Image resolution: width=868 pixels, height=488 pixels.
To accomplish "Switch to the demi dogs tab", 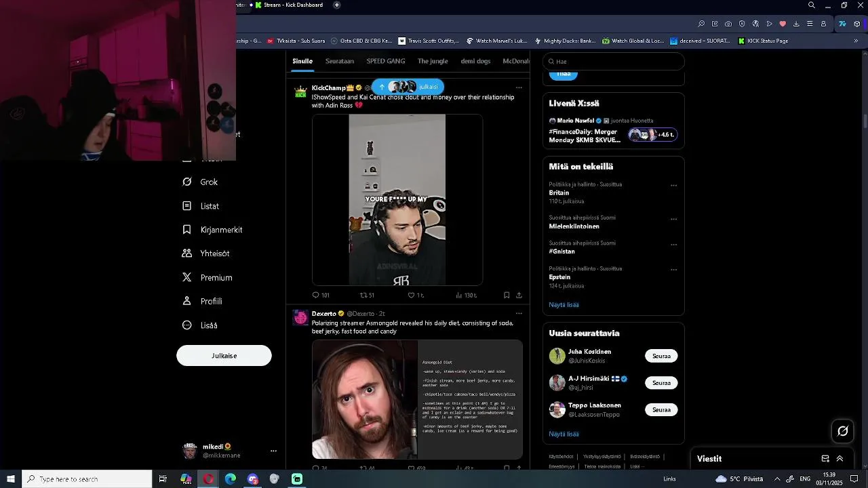I will tap(475, 61).
